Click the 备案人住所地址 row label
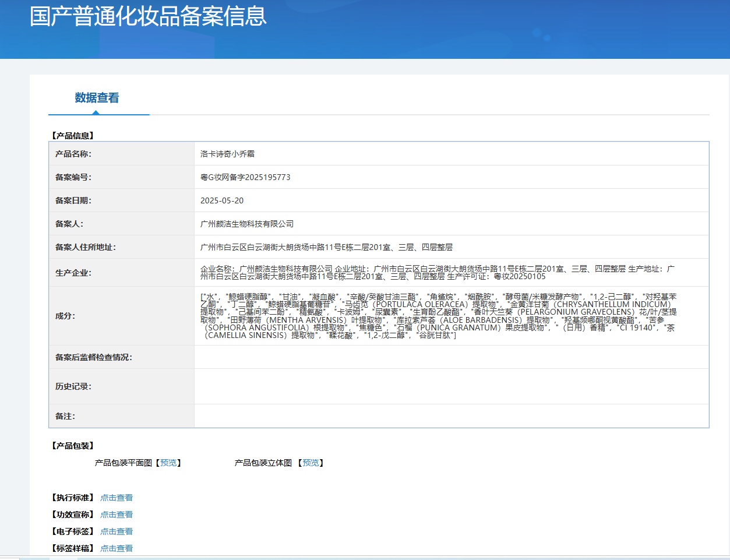The image size is (730, 560). click(x=86, y=247)
